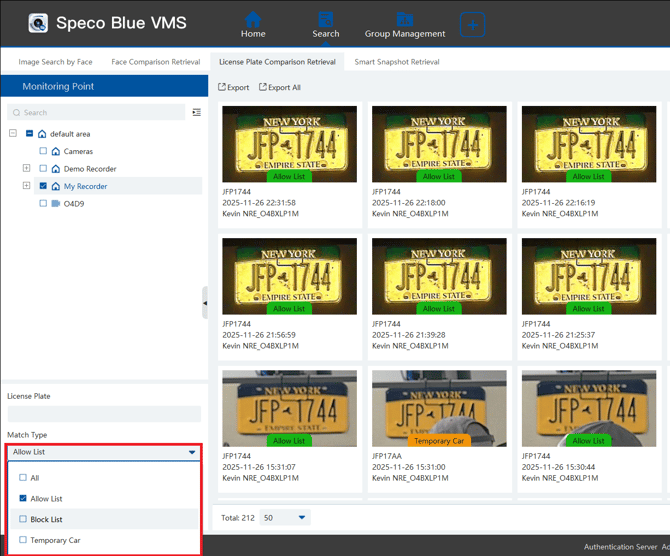Click the License Plate input field
This screenshot has width=670, height=556.
coord(104,414)
